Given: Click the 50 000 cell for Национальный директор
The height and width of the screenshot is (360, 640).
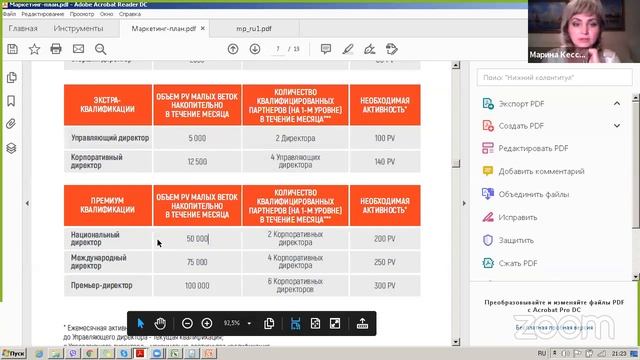Looking at the screenshot, I should (x=197, y=238).
